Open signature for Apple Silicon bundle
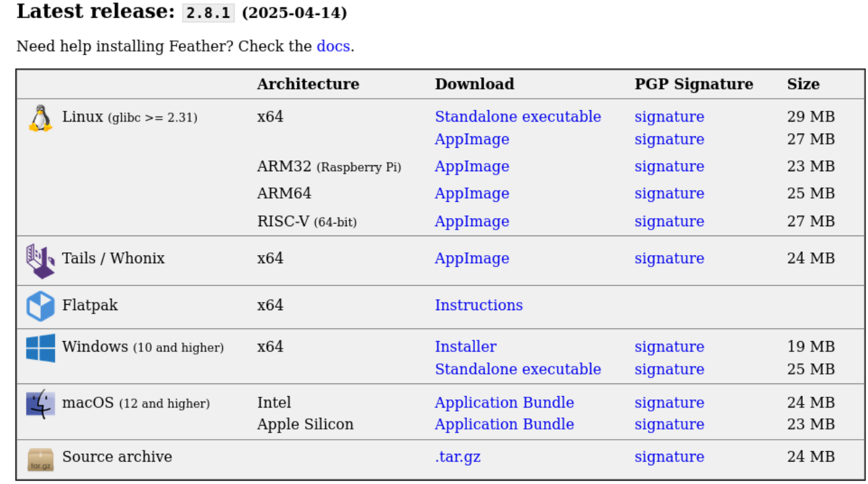The image size is (868, 484). pyautogui.click(x=669, y=424)
